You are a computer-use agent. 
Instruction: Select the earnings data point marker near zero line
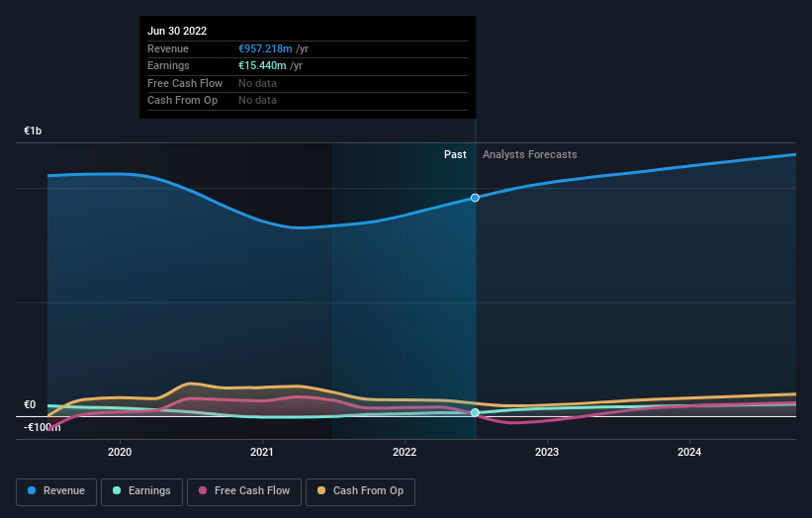coord(475,412)
